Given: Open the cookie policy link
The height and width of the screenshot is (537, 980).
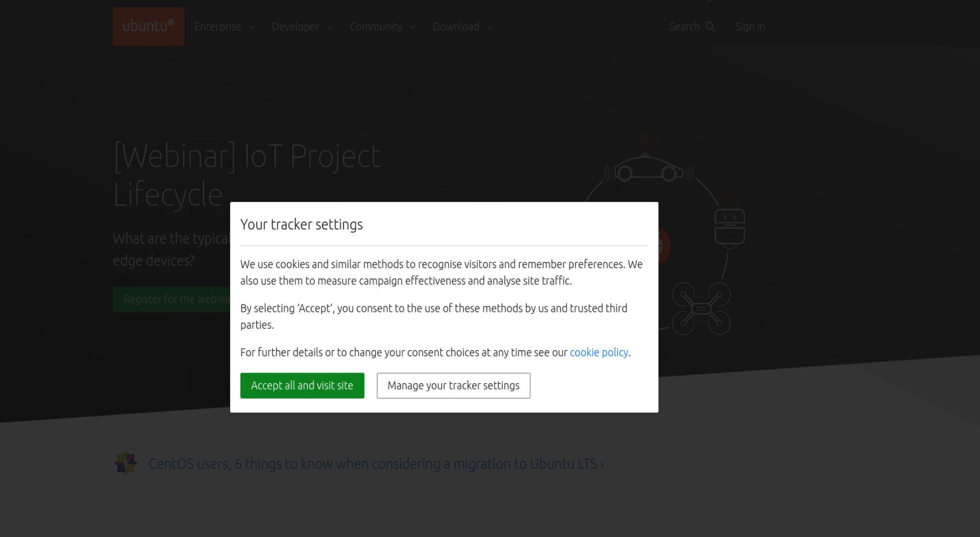Looking at the screenshot, I should click(599, 352).
